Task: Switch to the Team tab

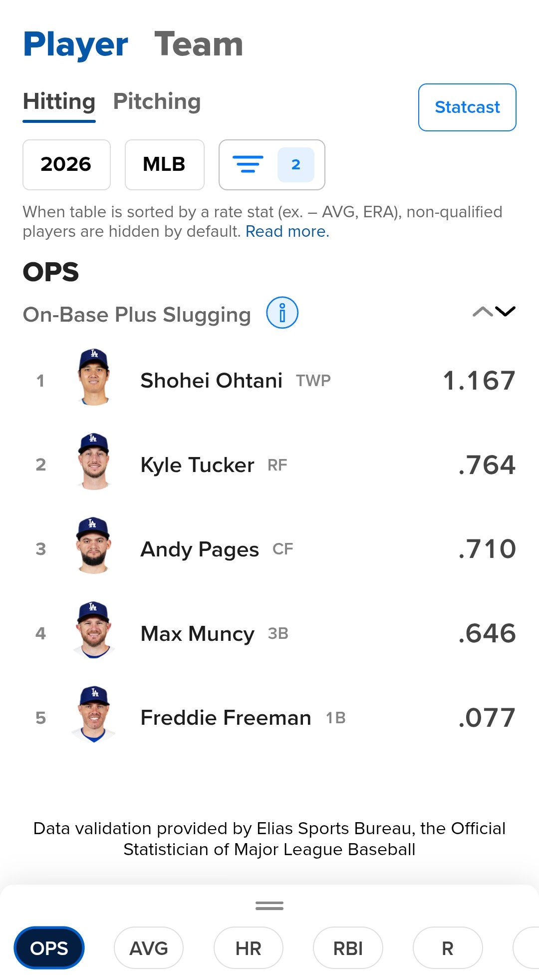Action: pos(199,44)
